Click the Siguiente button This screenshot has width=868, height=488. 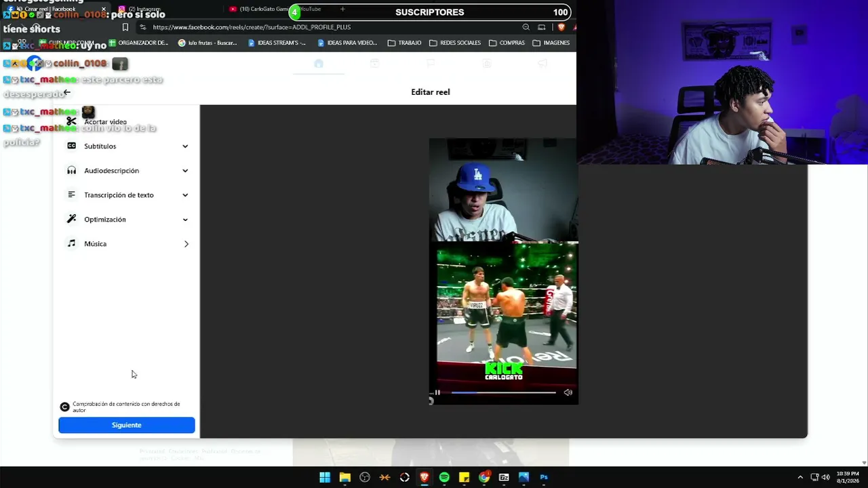(x=127, y=425)
